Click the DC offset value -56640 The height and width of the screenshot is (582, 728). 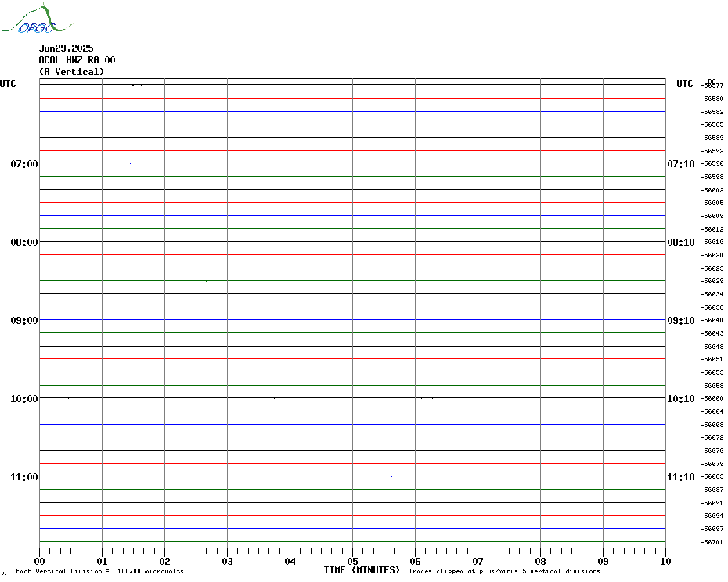(x=712, y=320)
